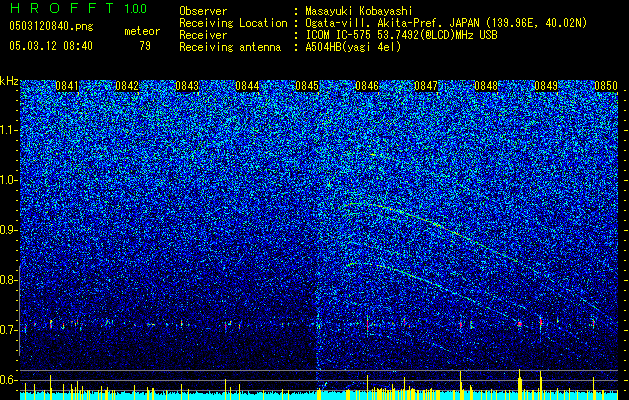Click the 0844 time marker

[x=247, y=86]
